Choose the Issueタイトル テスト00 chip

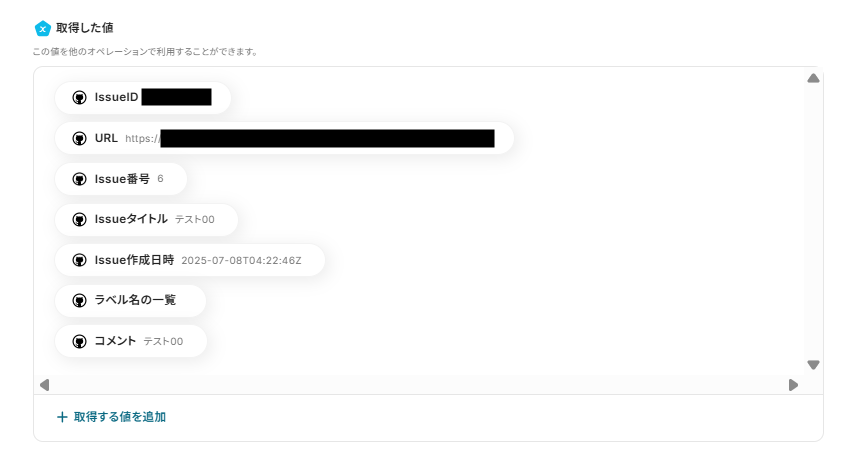click(x=146, y=219)
